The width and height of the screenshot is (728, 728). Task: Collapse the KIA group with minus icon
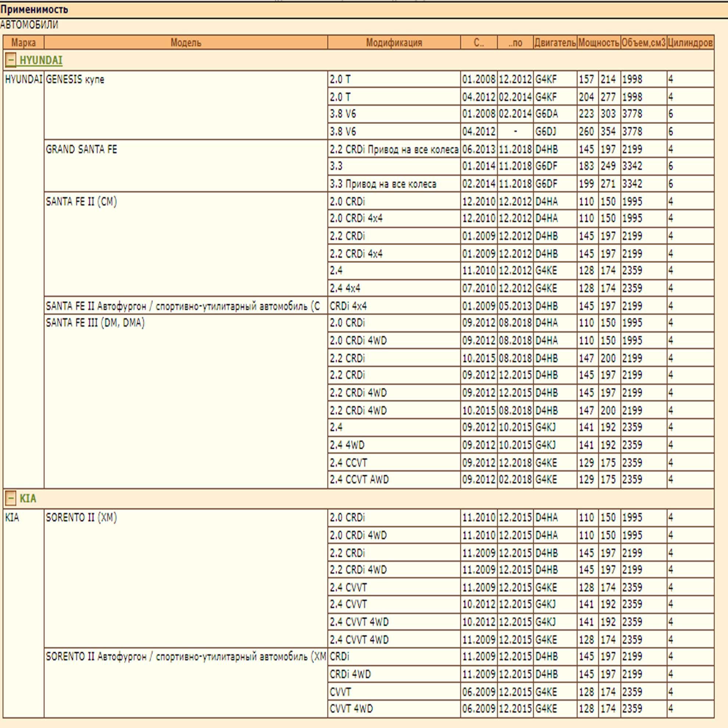tap(11, 498)
